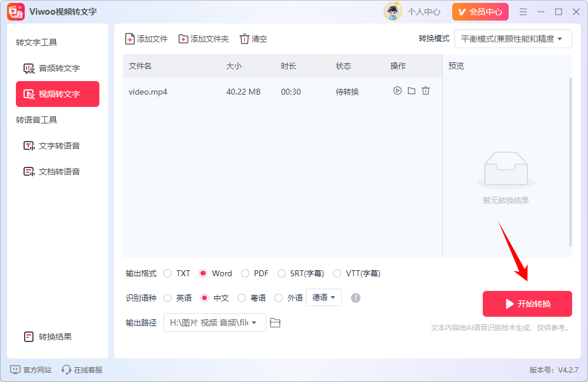Open the user avatar profile picture
588x382 pixels.
[x=393, y=12]
